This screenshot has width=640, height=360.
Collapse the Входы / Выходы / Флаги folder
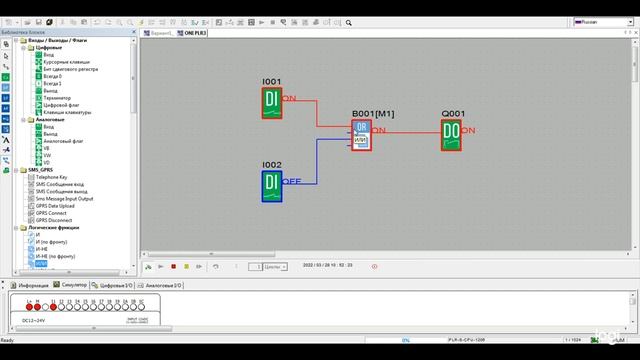tap(16, 40)
